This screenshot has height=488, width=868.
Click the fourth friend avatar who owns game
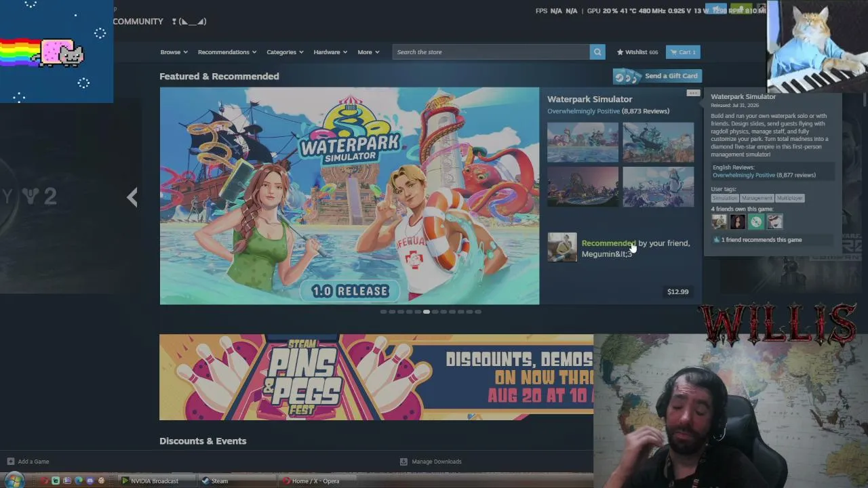pos(774,222)
